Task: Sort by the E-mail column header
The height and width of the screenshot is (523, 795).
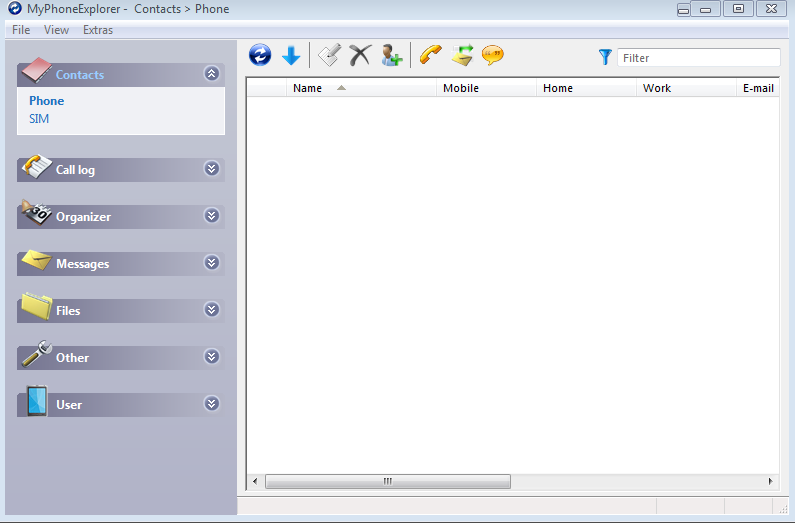Action: point(758,88)
